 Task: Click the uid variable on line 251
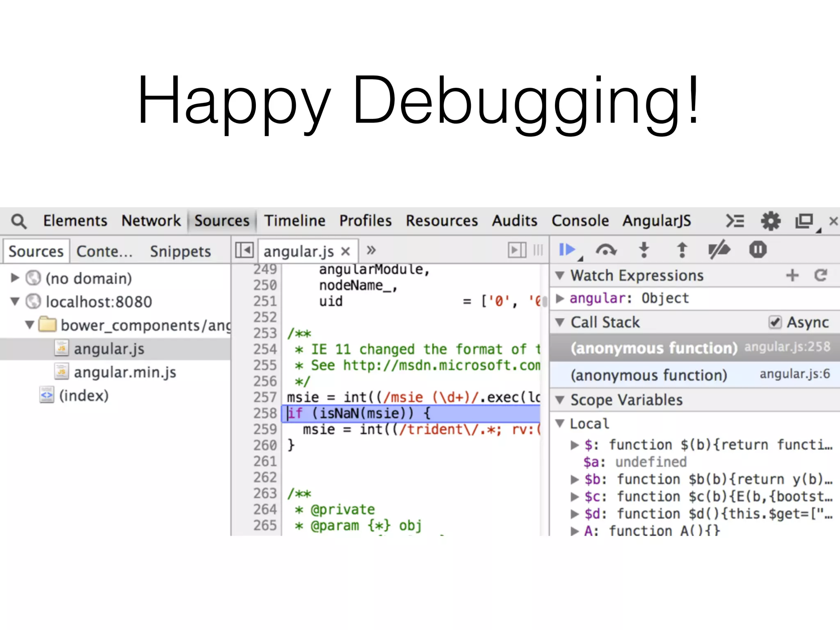pos(331,301)
